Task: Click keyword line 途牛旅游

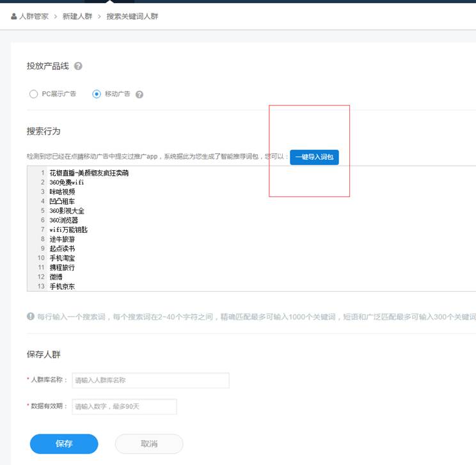Action: (62, 239)
